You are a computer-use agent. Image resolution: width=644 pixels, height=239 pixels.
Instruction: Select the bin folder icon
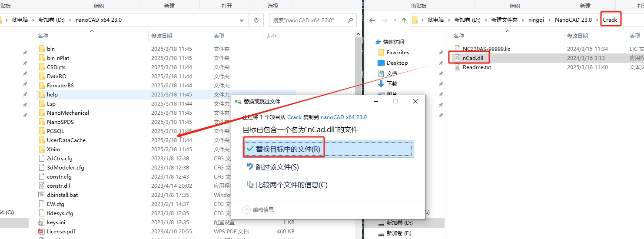(42, 49)
